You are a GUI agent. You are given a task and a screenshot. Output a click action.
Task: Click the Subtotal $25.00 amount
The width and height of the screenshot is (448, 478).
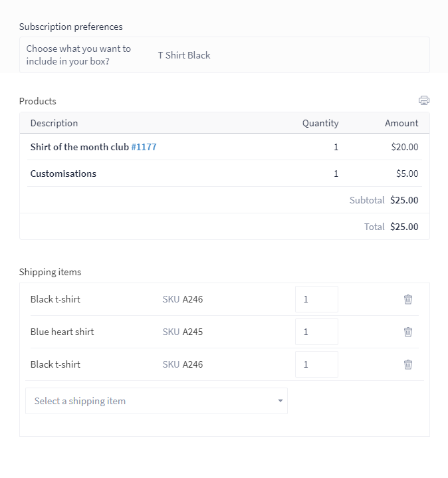coord(404,200)
